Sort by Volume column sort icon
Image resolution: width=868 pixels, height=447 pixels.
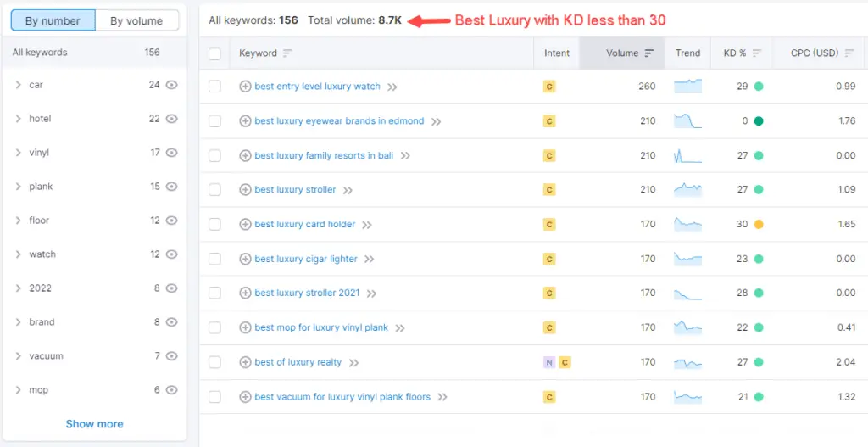649,53
